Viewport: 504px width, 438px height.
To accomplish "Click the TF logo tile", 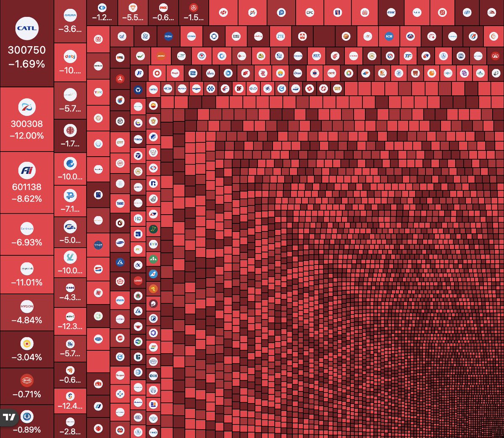I will [x=408, y=56].
